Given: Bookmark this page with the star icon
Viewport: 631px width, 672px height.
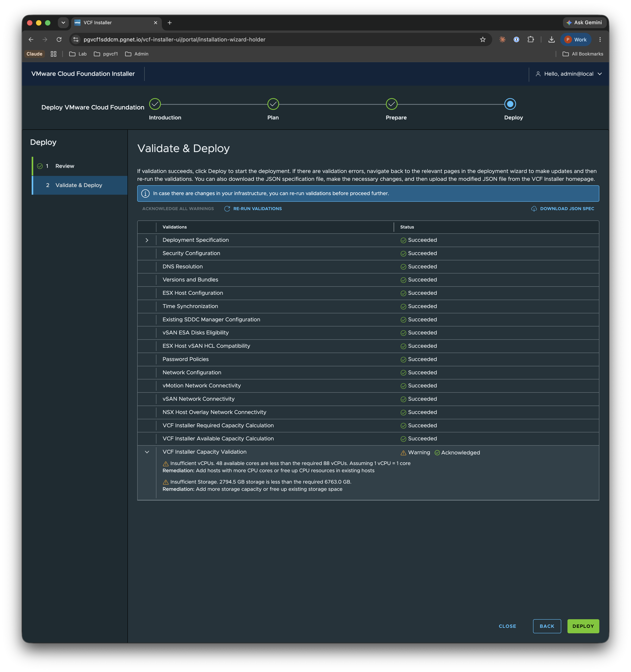Looking at the screenshot, I should coord(483,39).
